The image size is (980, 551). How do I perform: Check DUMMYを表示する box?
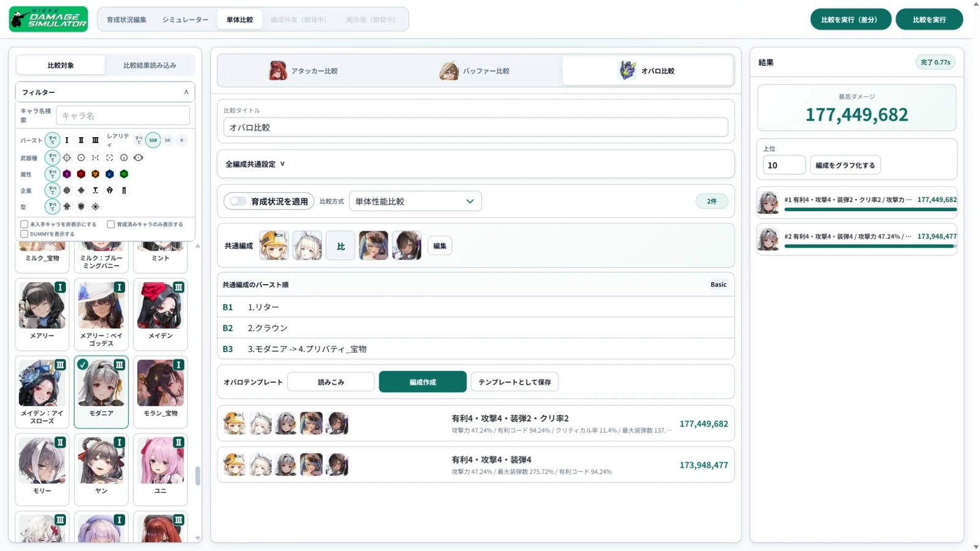tap(24, 234)
